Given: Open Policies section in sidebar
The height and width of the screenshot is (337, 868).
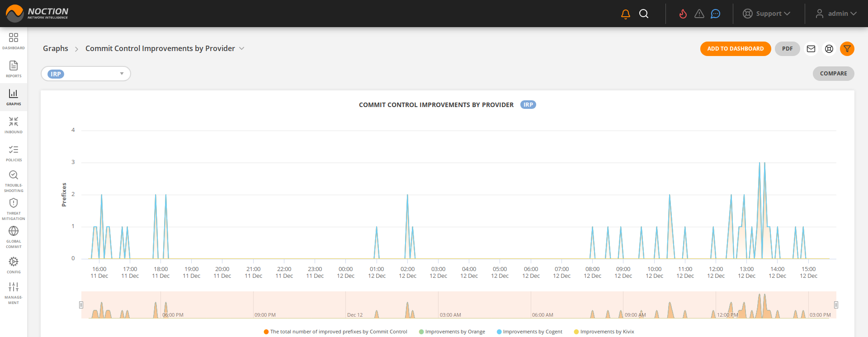Looking at the screenshot, I should pos(14,153).
